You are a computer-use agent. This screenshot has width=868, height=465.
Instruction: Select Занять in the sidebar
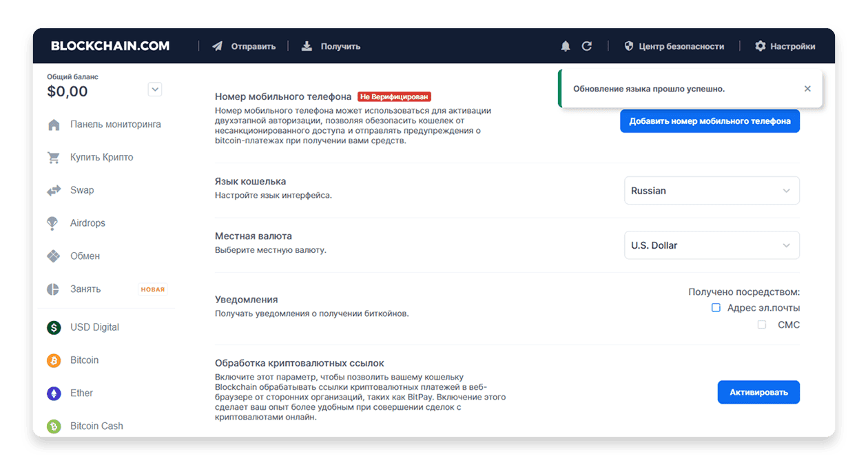click(85, 289)
